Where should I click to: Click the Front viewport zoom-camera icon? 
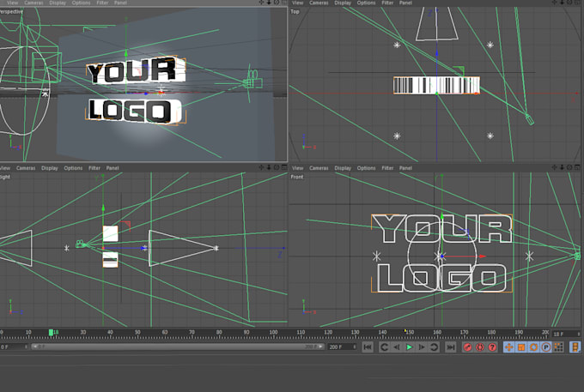point(562,168)
